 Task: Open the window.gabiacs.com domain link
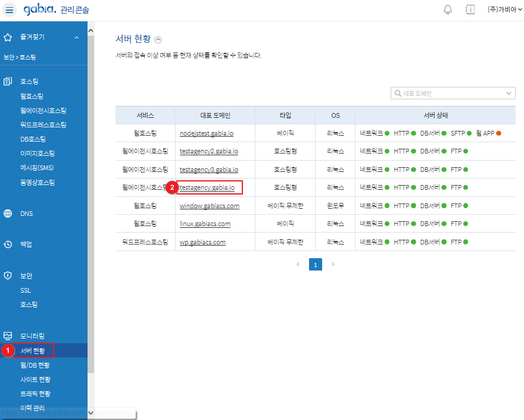point(210,206)
